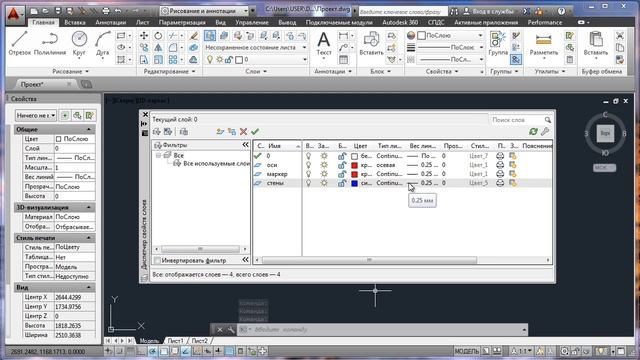
Task: Click the МОДЕЛЬ status bar button
Action: (x=467, y=351)
